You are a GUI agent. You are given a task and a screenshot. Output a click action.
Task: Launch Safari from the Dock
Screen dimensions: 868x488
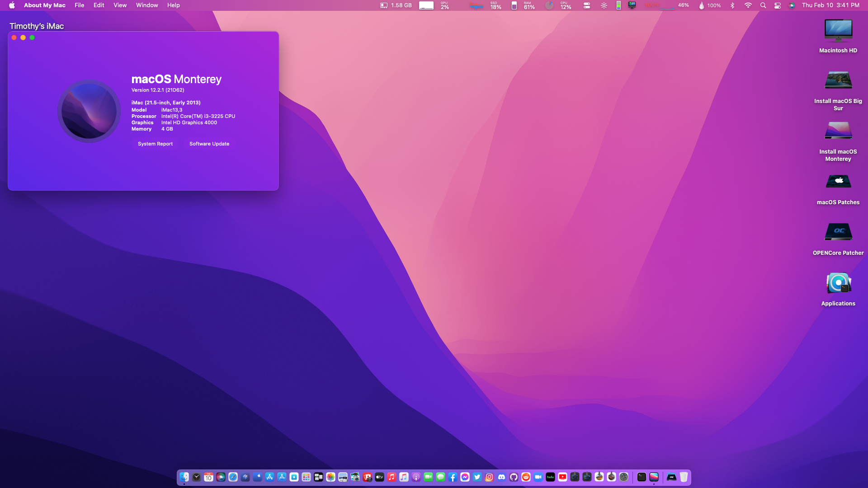[233, 477]
